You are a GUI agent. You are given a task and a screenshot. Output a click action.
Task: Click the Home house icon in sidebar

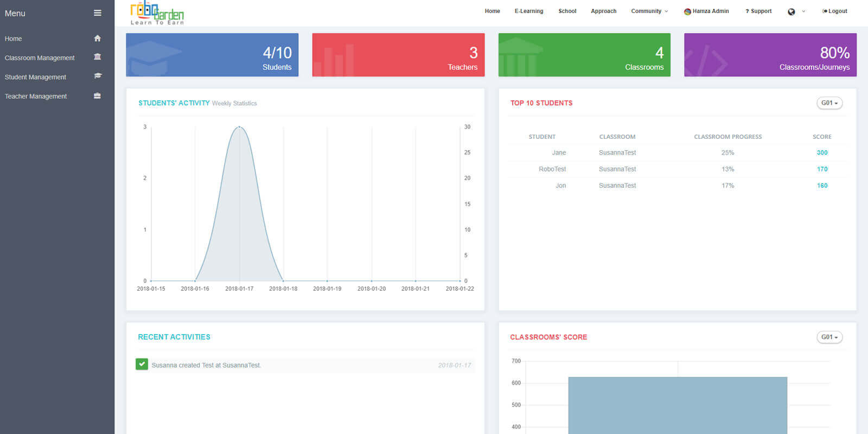[x=98, y=39]
